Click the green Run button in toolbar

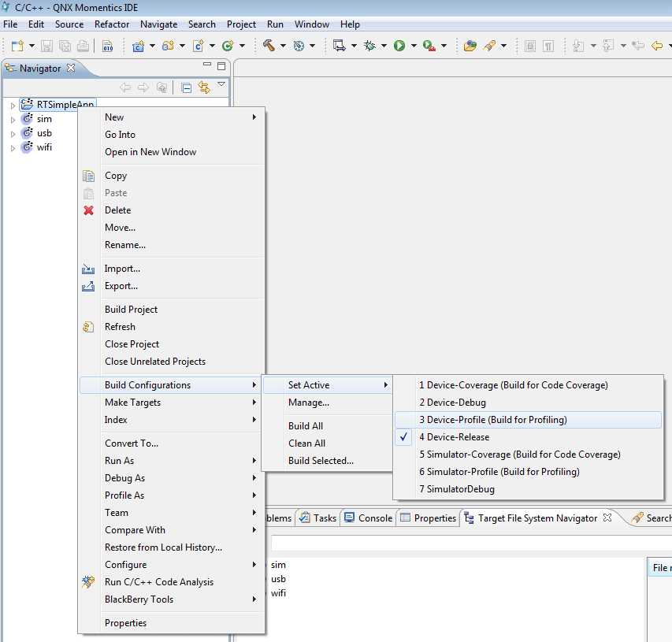[399, 46]
